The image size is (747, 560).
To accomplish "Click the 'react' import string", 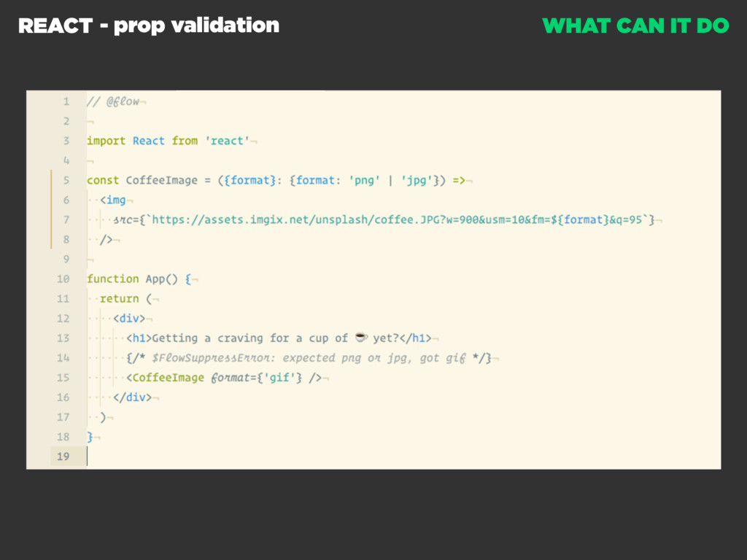I will coord(228,141).
